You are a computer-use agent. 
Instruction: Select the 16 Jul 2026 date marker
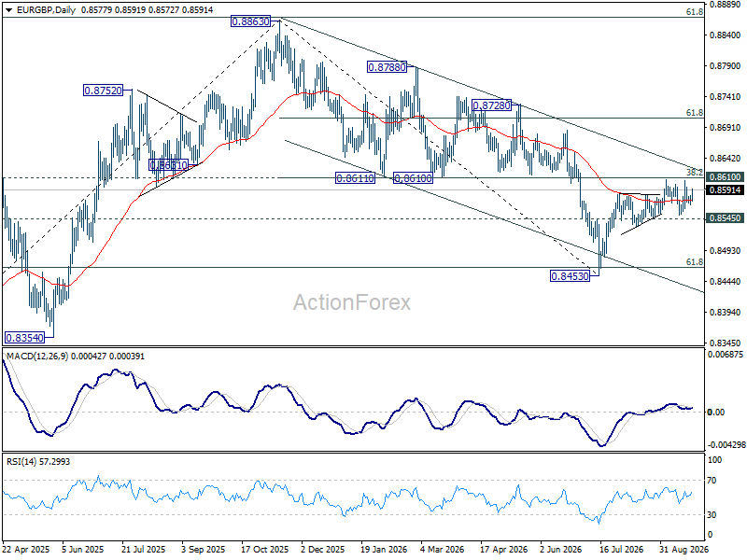click(621, 550)
